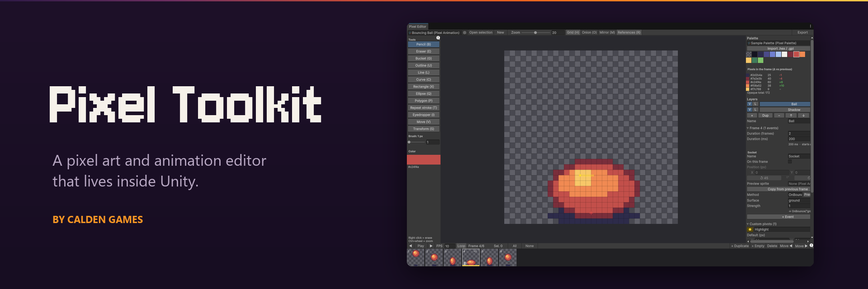This screenshot has height=289, width=868.
Task: Select frame 4 thumbnail in timeline
Action: click(471, 257)
